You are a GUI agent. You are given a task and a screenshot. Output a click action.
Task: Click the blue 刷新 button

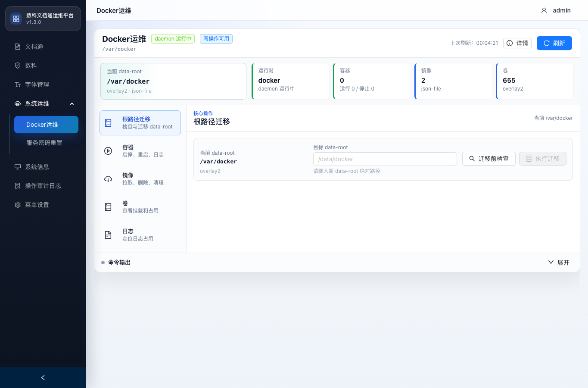(554, 43)
